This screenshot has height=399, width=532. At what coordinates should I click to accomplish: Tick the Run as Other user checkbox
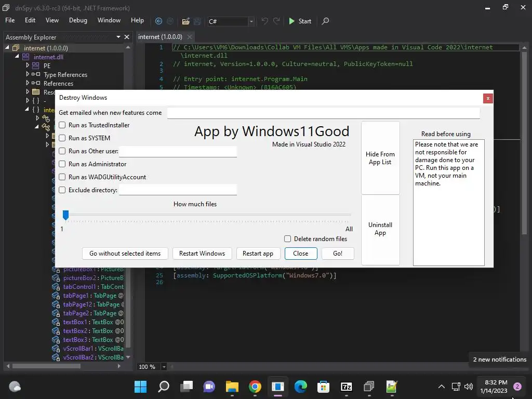tap(62, 151)
